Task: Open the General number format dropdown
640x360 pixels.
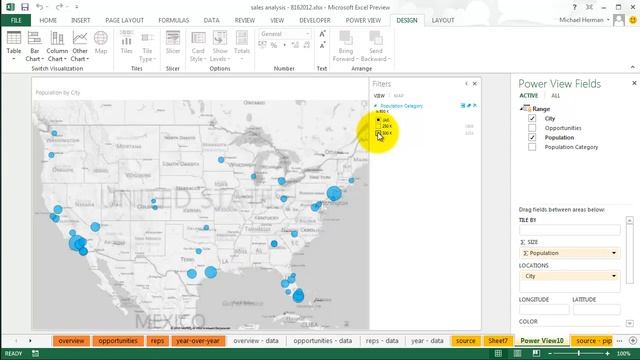Action: (307, 34)
